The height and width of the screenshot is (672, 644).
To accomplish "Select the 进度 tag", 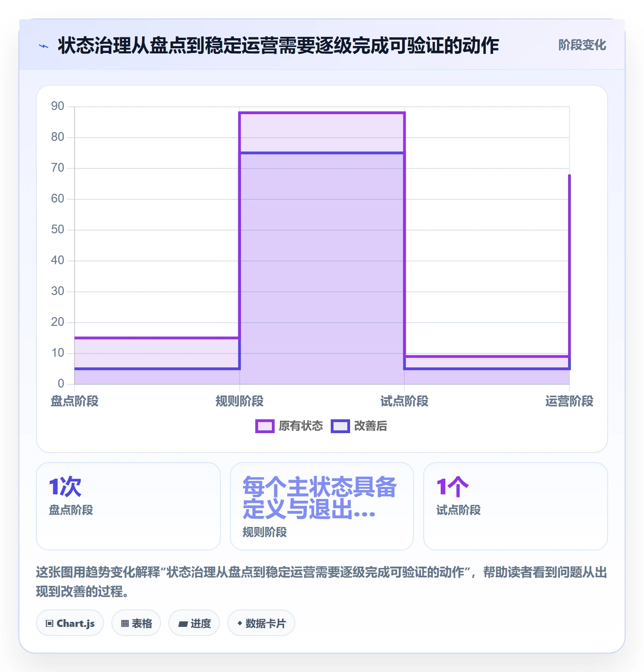I will [194, 623].
